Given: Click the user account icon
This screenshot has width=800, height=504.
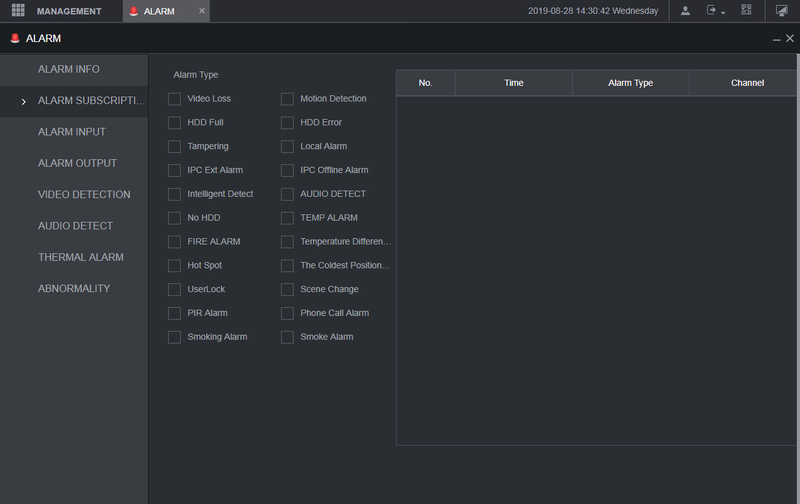Looking at the screenshot, I should 685,11.
